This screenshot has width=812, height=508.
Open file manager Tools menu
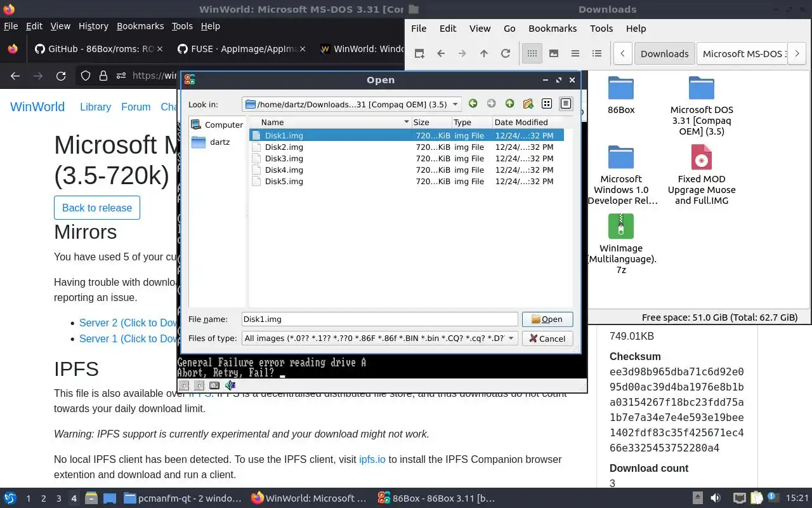point(601,28)
